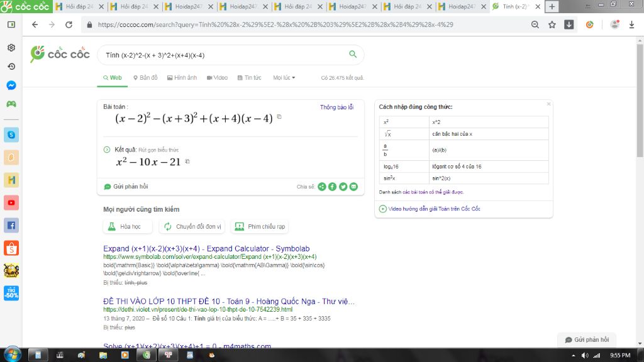Viewport: 644px width, 362px height.
Task: Open the taskbar file explorer folder
Action: click(x=103, y=355)
